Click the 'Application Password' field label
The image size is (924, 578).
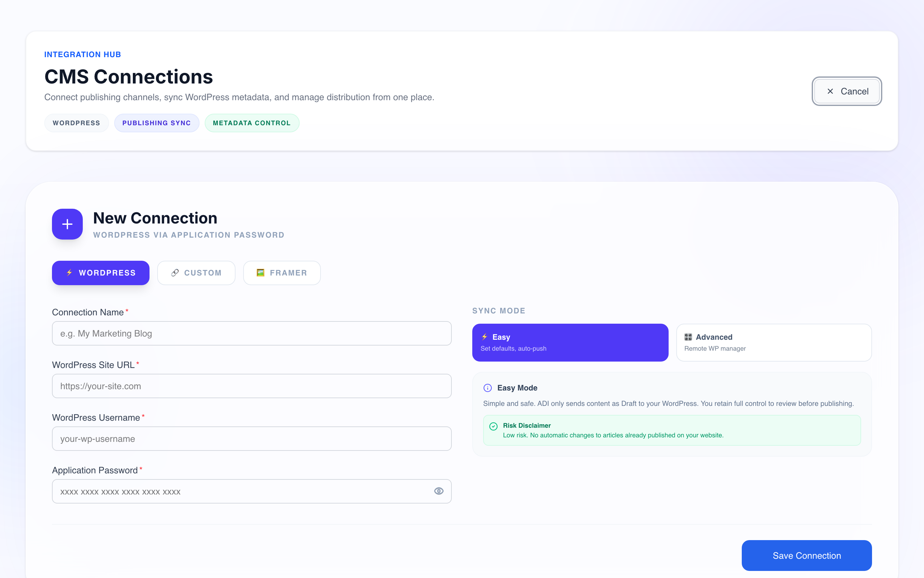tap(95, 470)
